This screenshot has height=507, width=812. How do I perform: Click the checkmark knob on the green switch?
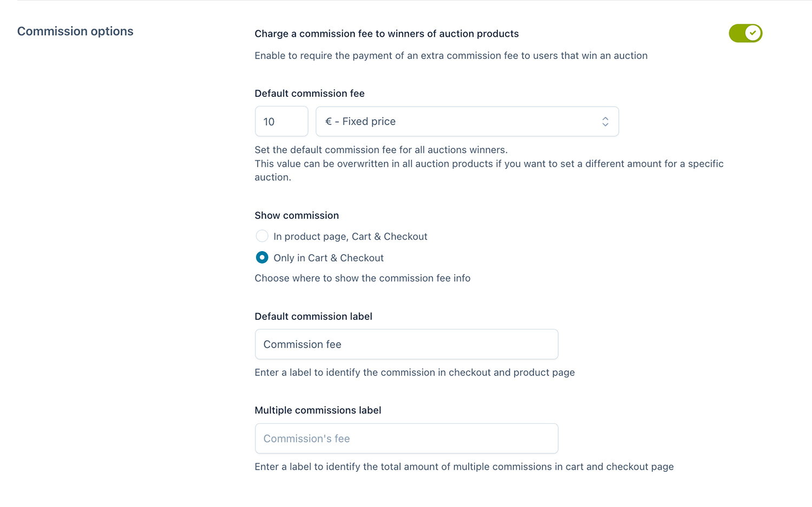752,33
